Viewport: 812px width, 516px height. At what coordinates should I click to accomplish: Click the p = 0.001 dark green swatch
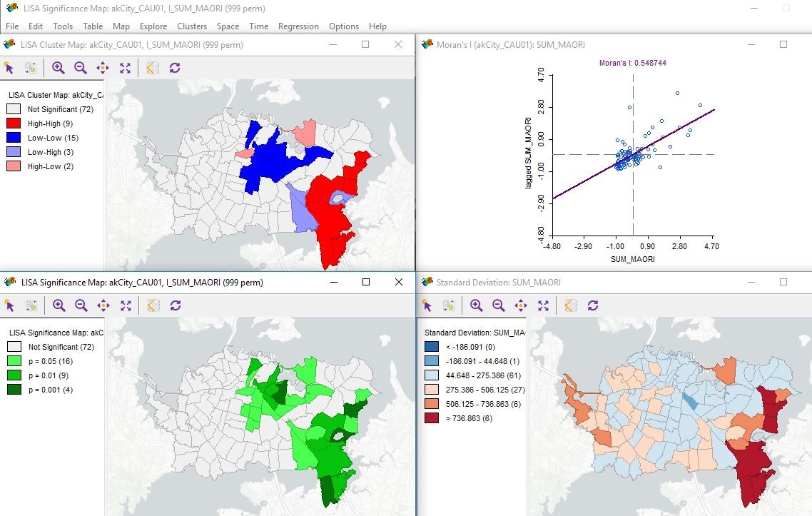(x=14, y=390)
